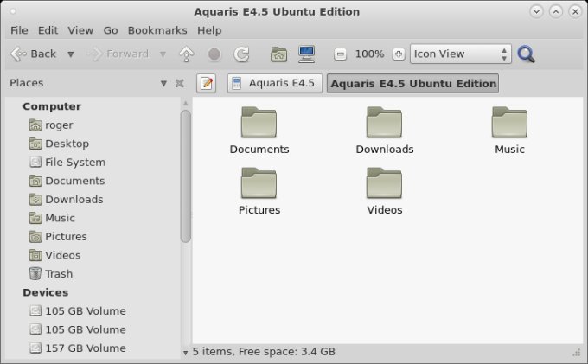588x364 pixels.
Task: Click the Up parent folder arrow icon
Action: (x=186, y=54)
